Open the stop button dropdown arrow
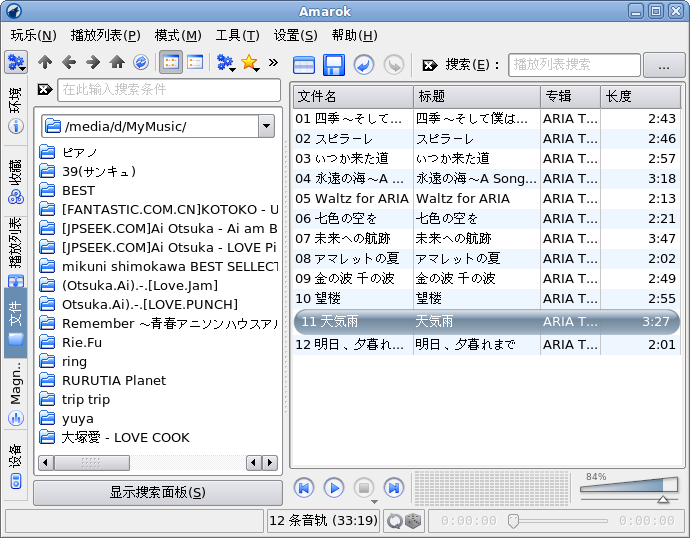The width and height of the screenshot is (690, 538). pyautogui.click(x=374, y=502)
